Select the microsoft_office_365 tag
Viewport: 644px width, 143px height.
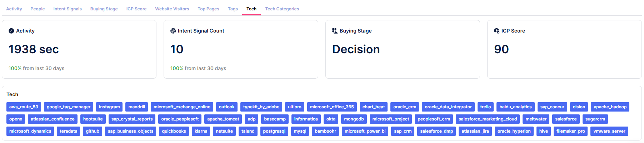tap(331, 107)
